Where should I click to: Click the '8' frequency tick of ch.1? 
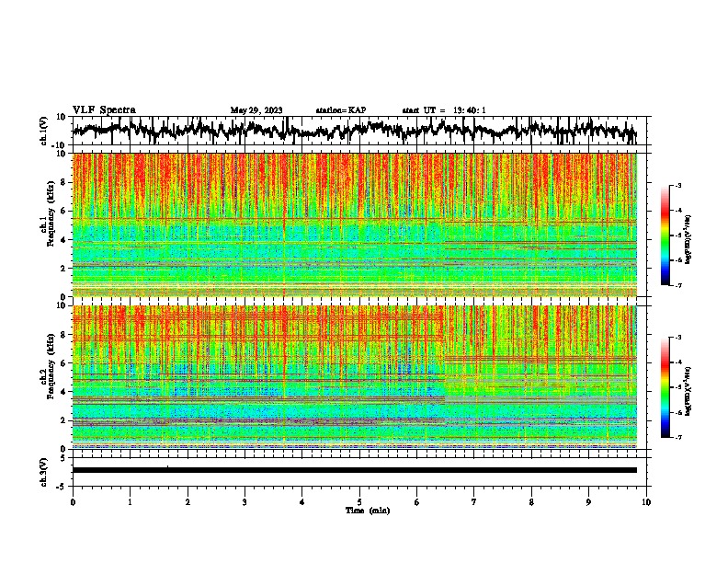coord(64,182)
